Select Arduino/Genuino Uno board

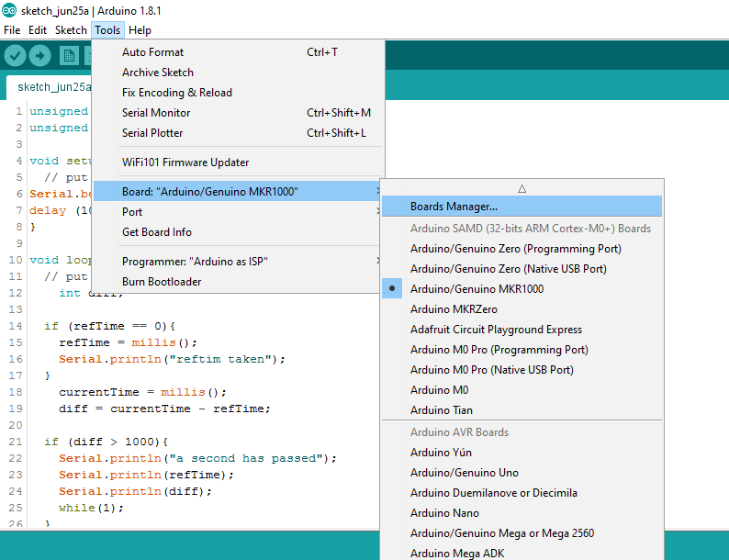pyautogui.click(x=464, y=473)
